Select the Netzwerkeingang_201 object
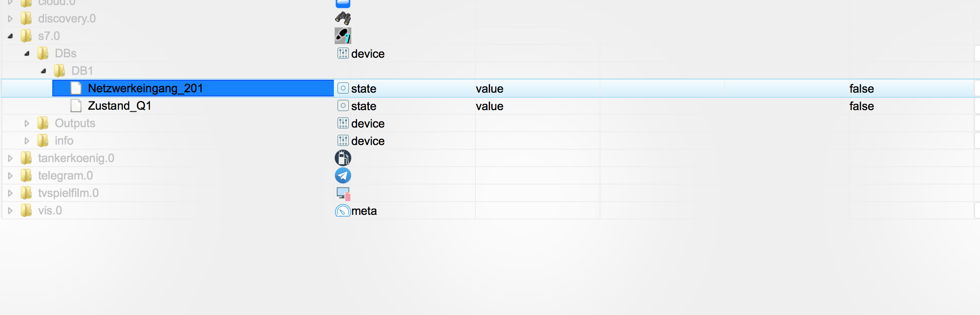Image resolution: width=980 pixels, height=315 pixels. click(145, 88)
